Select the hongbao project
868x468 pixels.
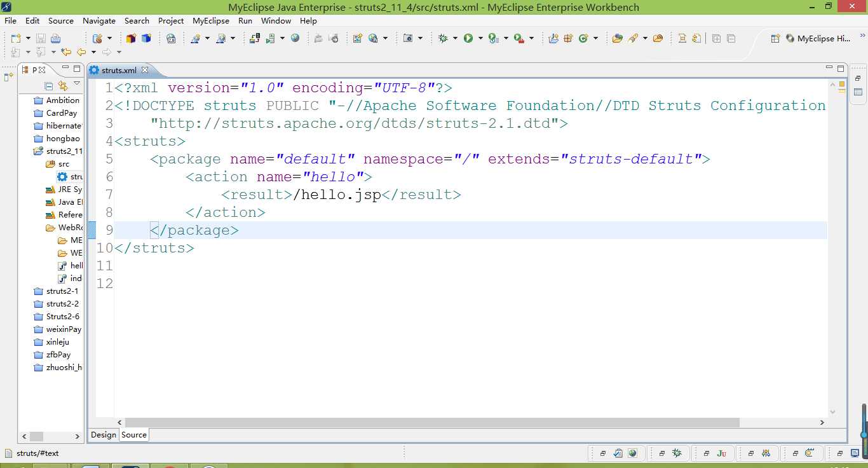[57, 139]
